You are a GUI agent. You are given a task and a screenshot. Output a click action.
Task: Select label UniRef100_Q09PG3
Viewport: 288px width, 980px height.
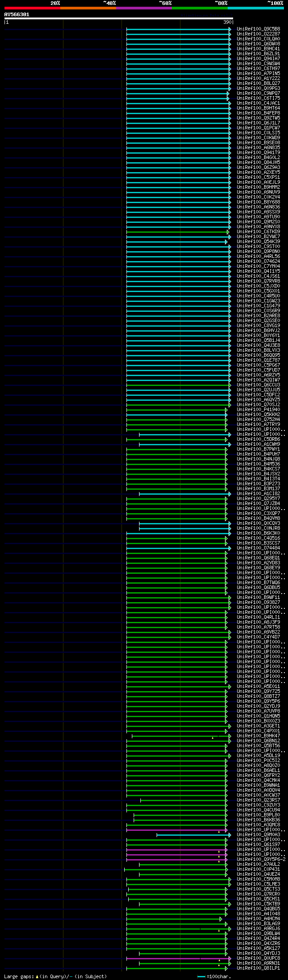(x=258, y=88)
